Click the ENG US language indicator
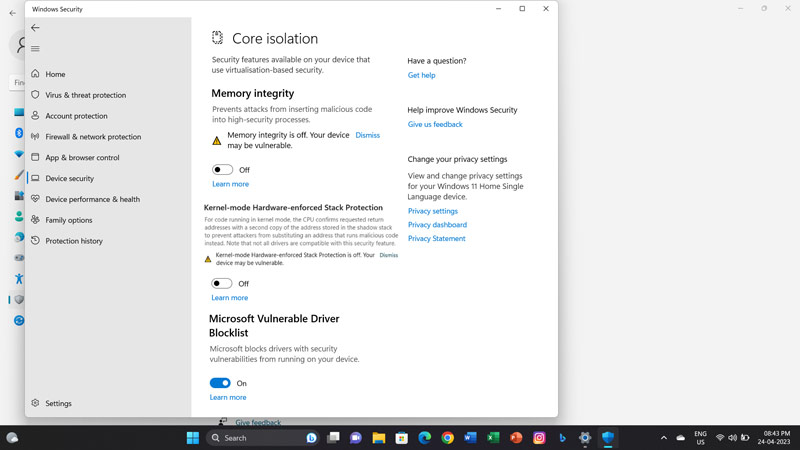Viewport: 800px width, 450px height. [701, 438]
